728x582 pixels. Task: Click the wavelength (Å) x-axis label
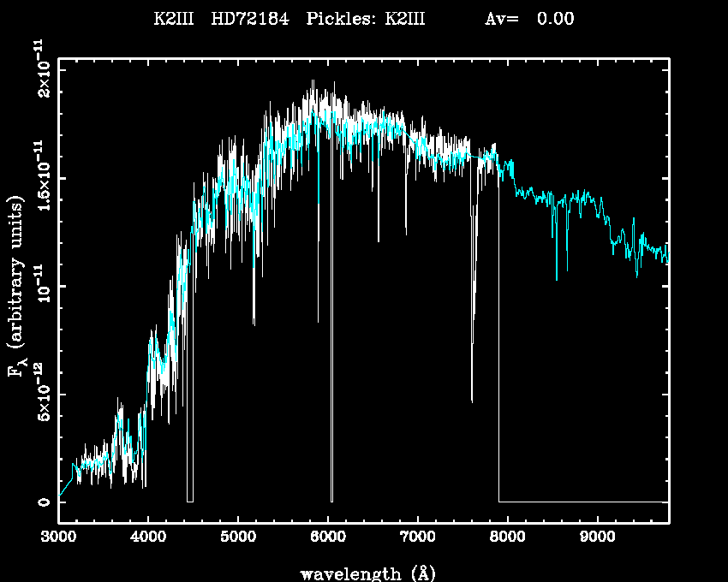(x=363, y=573)
